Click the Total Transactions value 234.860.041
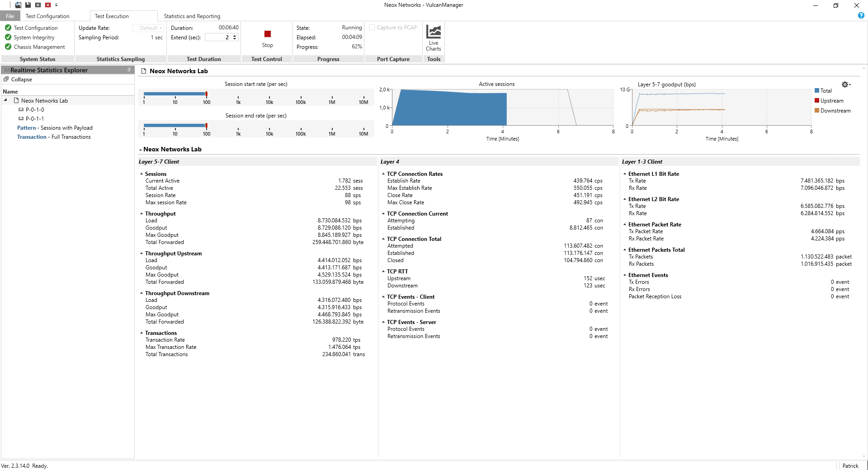 [x=336, y=354]
